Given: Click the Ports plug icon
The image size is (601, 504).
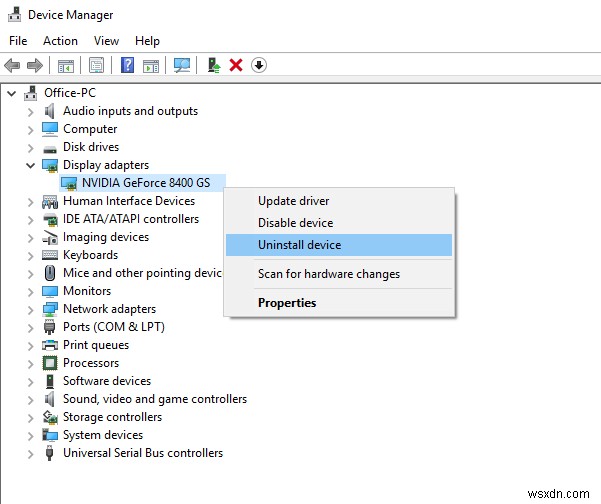Looking at the screenshot, I should coord(49,327).
